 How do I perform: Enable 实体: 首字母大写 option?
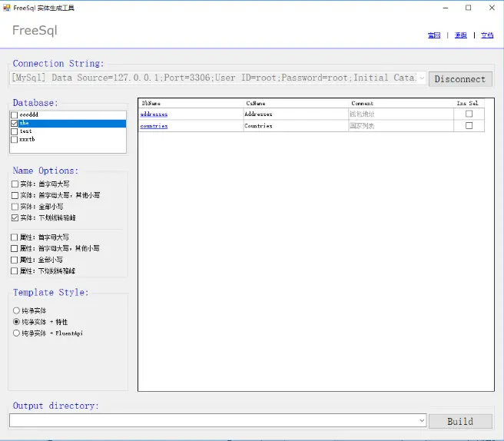15,184
